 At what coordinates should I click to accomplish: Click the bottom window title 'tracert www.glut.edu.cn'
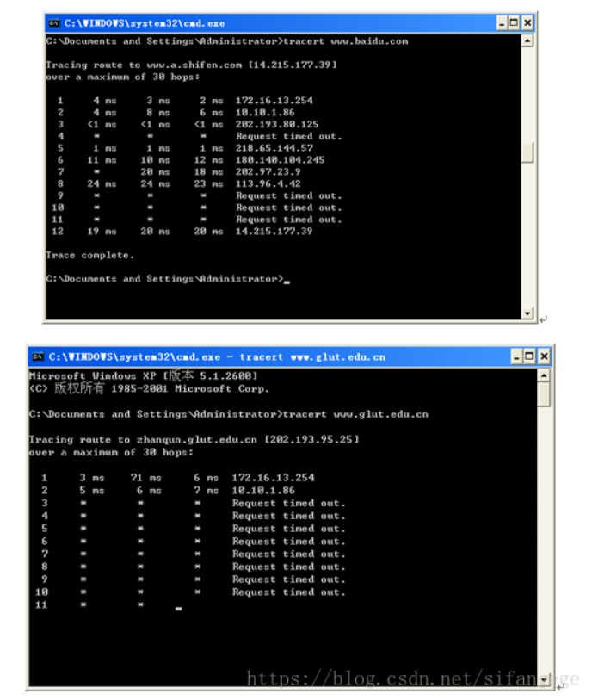312,357
